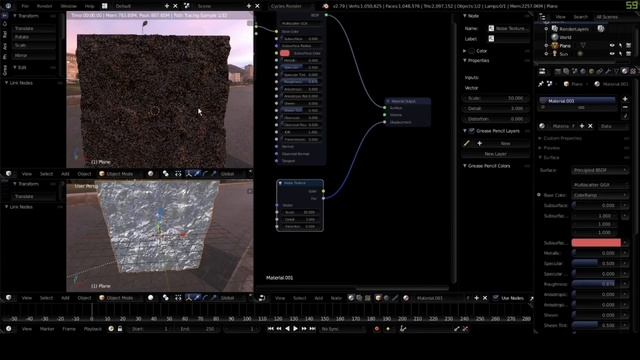
Task: Collapse the Grease Pencil Layers panel
Action: click(x=464, y=131)
